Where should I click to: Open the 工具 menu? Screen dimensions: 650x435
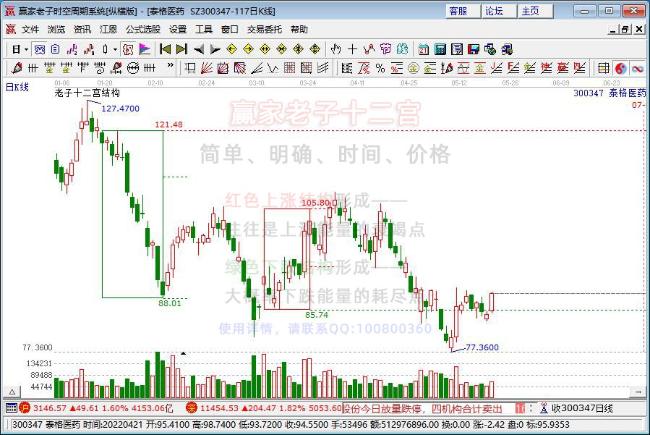pyautogui.click(x=204, y=29)
